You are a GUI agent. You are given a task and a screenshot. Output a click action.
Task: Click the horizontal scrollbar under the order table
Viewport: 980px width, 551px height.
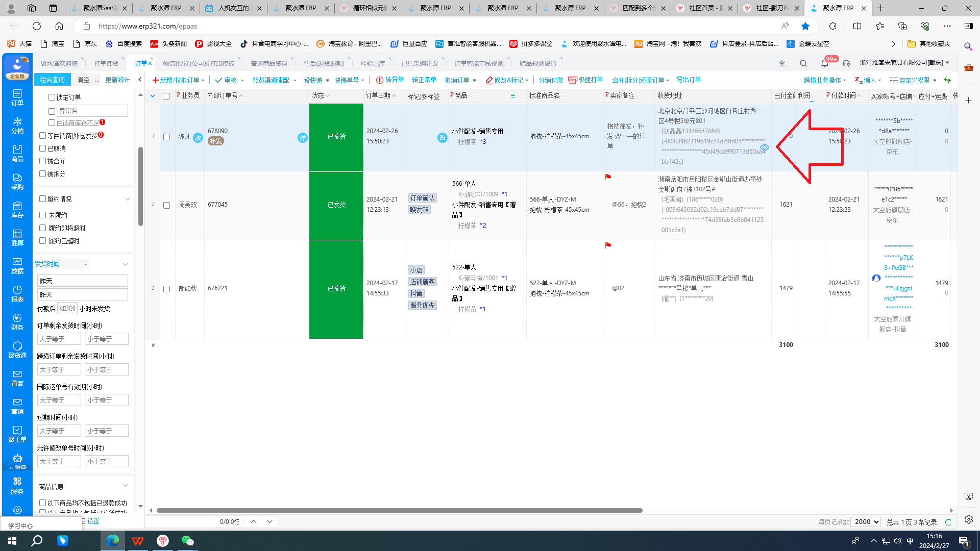399,510
